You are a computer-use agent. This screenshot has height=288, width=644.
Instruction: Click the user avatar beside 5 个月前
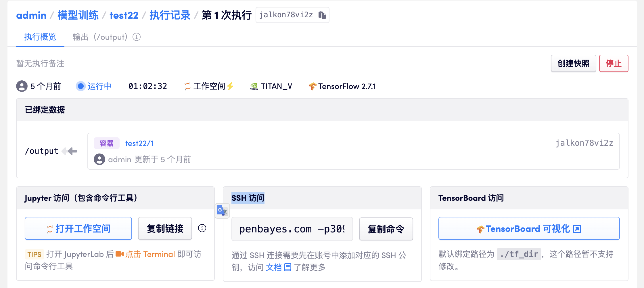(22, 86)
